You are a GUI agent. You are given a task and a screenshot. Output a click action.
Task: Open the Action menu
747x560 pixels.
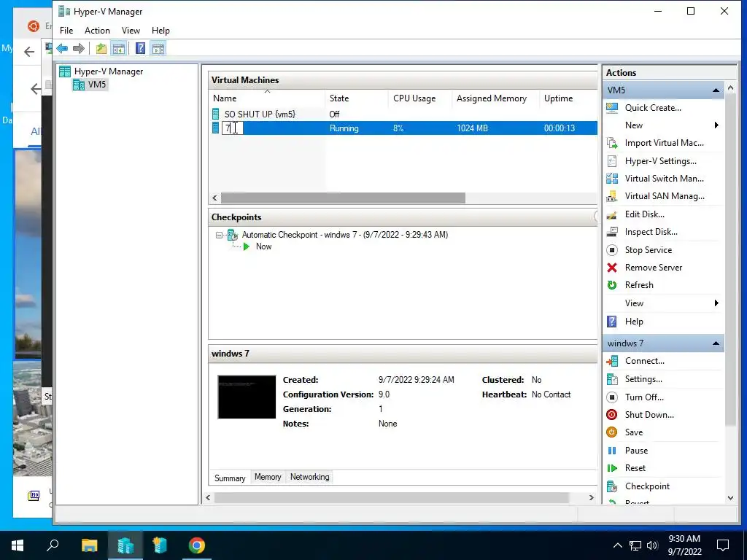click(97, 31)
